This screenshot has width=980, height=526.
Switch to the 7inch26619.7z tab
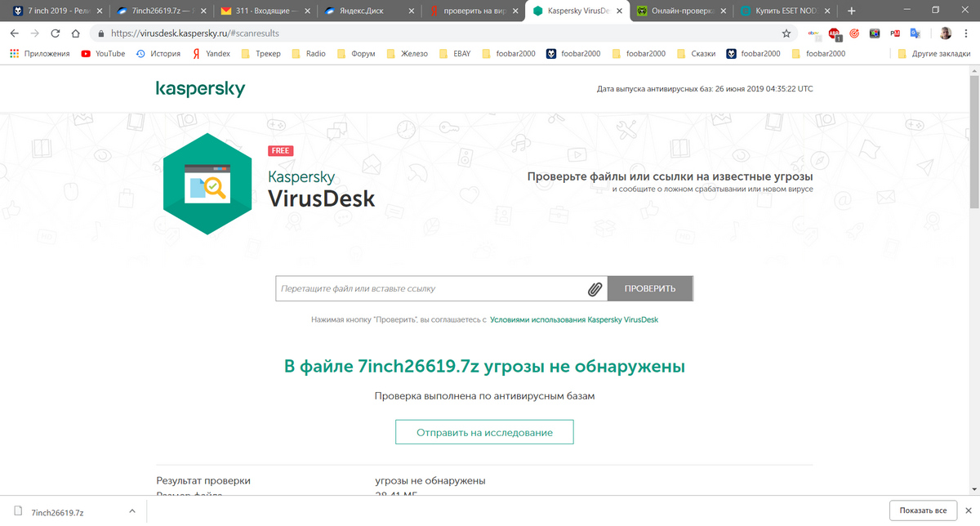click(161, 11)
